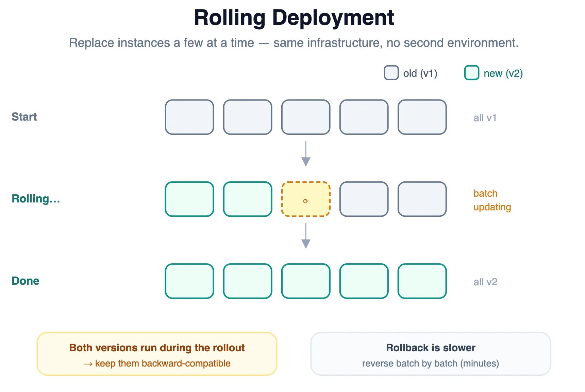Click the second green v2 instance in Rolling row

[x=248, y=199]
